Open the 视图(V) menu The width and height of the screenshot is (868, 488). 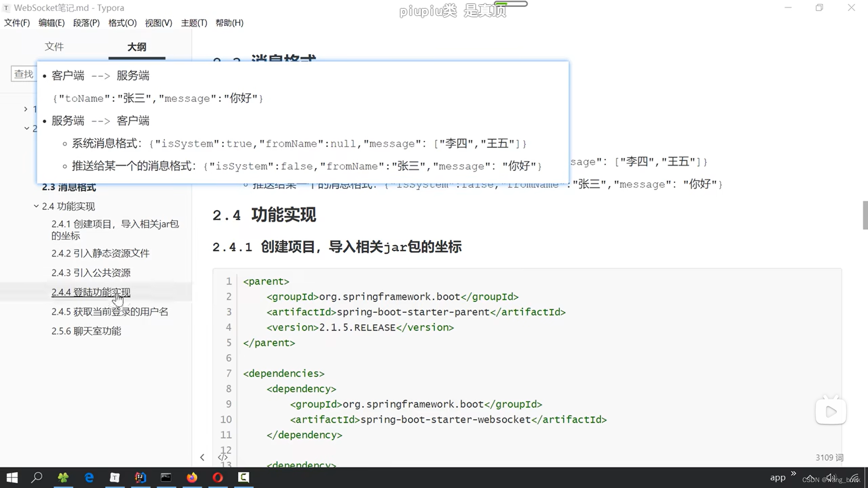click(x=158, y=23)
